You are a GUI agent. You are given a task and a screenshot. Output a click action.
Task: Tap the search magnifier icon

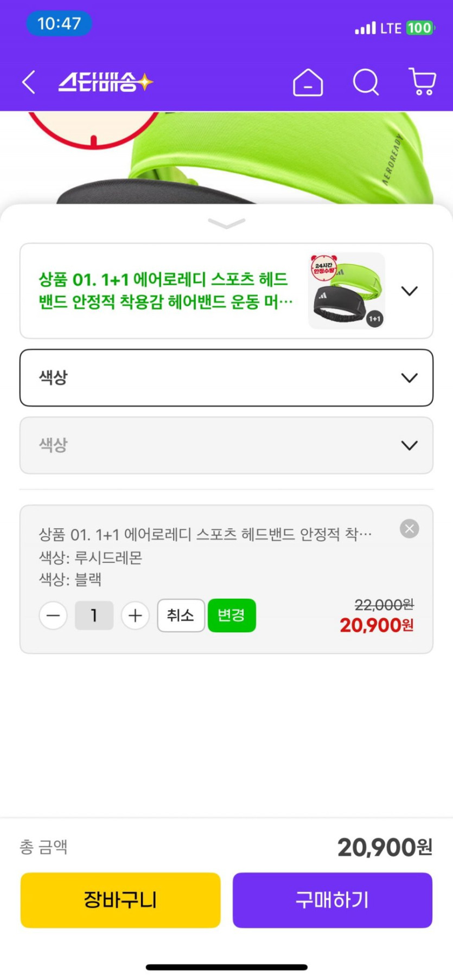pos(366,82)
